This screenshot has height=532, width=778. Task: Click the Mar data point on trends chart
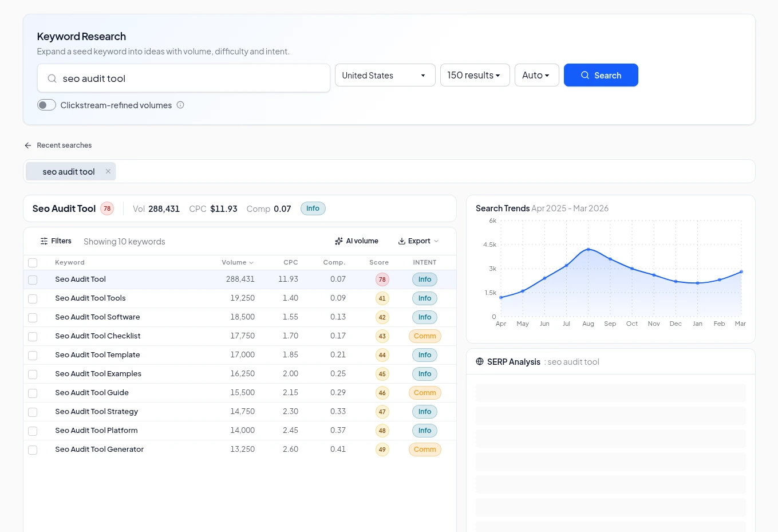[x=741, y=272]
